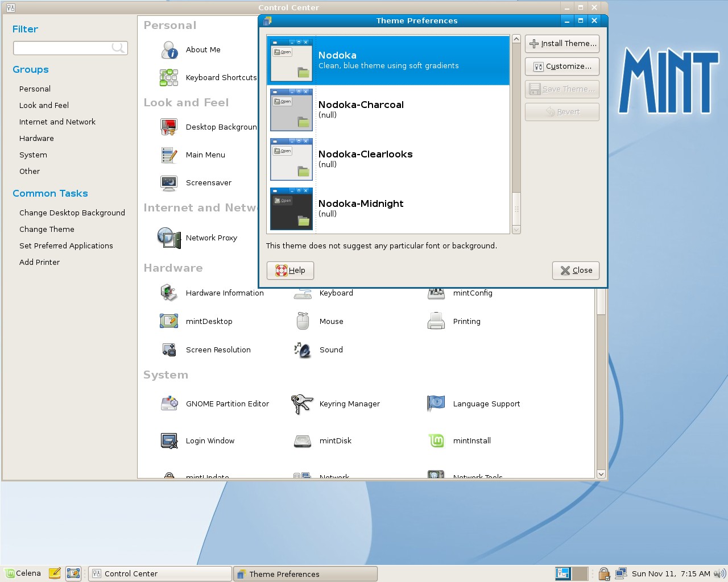The height and width of the screenshot is (582, 728).
Task: Launch the mintDesktop icon
Action: click(169, 321)
